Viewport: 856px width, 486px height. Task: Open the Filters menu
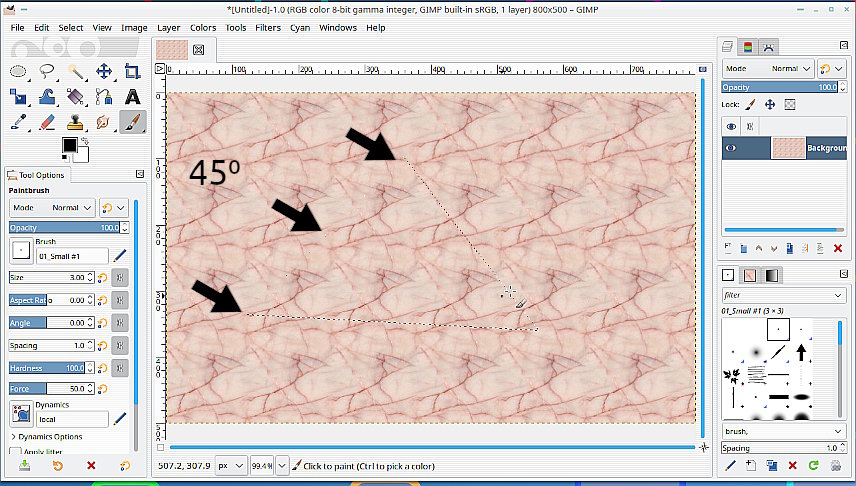267,28
